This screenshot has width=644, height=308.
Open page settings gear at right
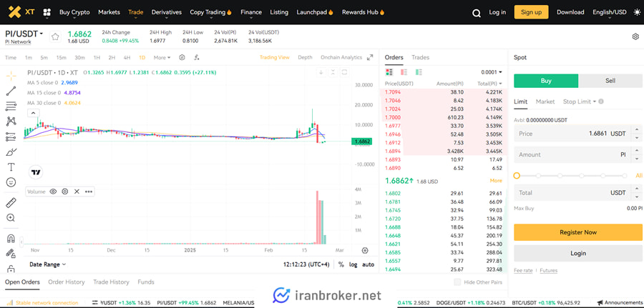(x=635, y=36)
